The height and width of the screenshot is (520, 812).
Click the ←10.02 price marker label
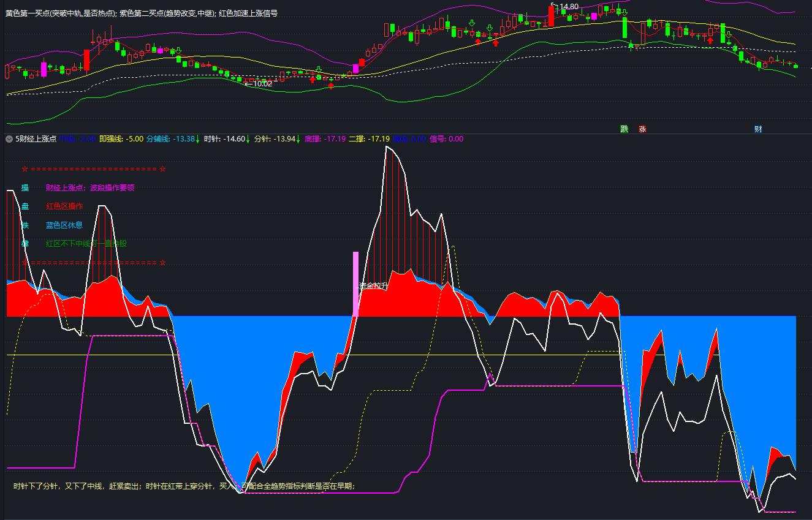(258, 83)
